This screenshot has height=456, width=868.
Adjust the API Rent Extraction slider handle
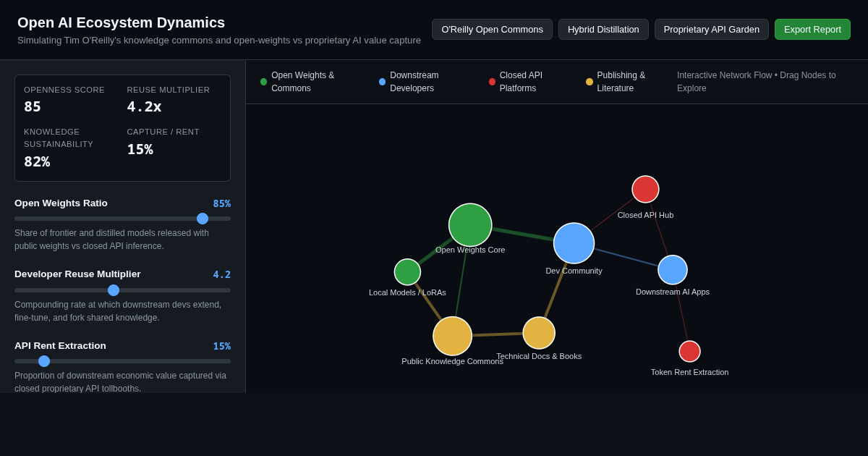pos(44,361)
